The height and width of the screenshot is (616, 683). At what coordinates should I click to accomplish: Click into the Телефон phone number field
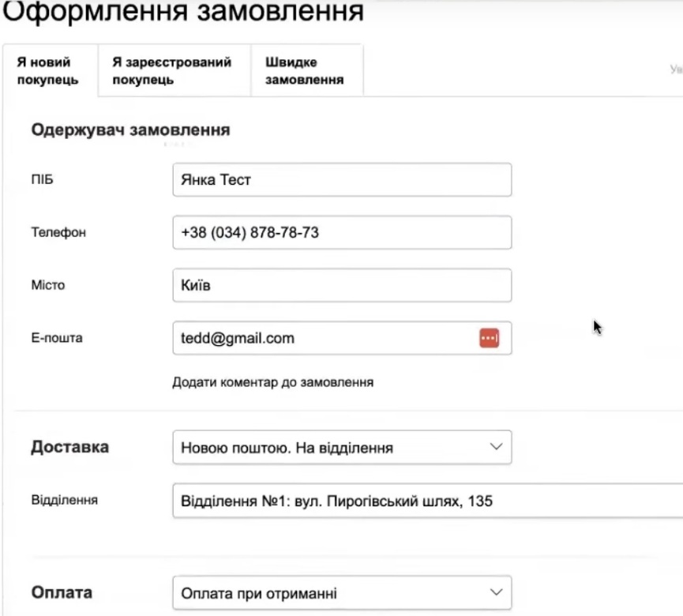point(341,233)
